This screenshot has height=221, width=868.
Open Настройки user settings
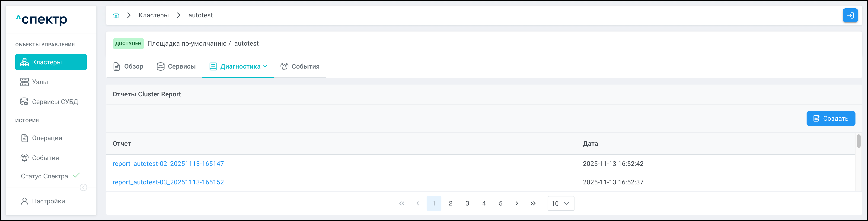48,202
